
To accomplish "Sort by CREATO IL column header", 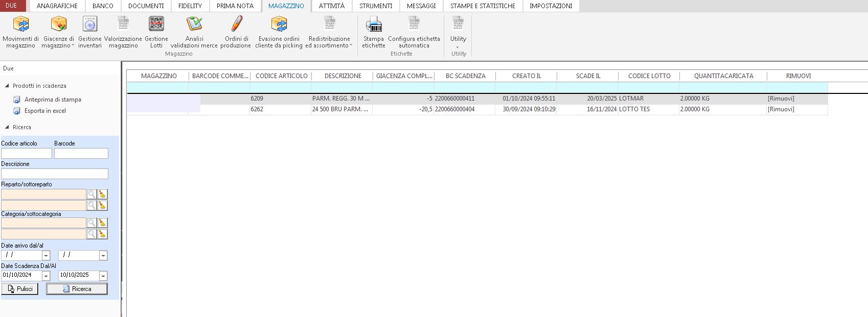I will [527, 76].
